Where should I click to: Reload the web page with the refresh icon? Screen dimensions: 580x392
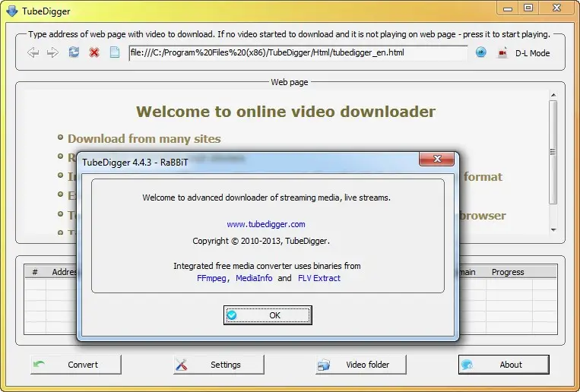74,52
